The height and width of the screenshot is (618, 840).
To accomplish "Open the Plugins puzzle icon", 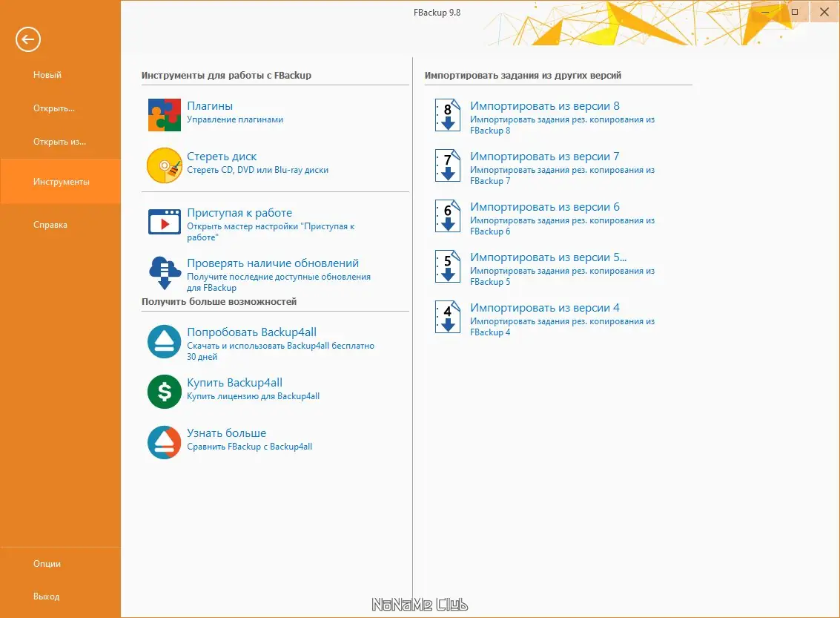I will (165, 115).
